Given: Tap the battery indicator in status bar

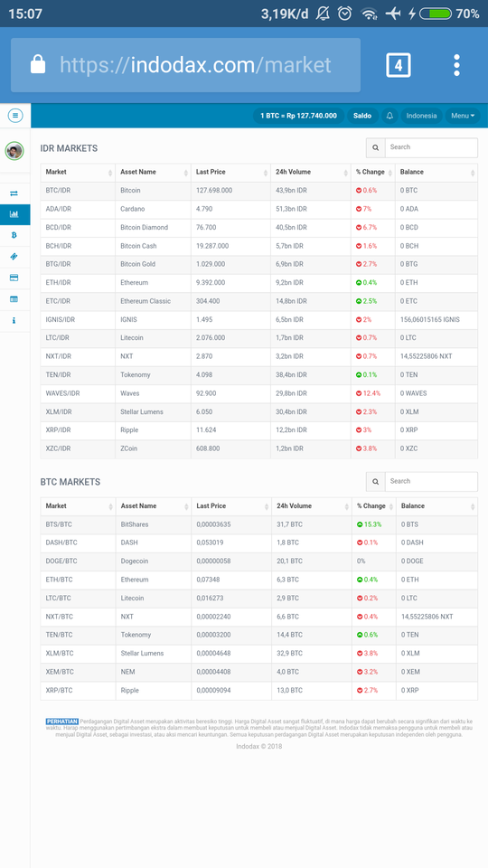Looking at the screenshot, I should (x=436, y=14).
